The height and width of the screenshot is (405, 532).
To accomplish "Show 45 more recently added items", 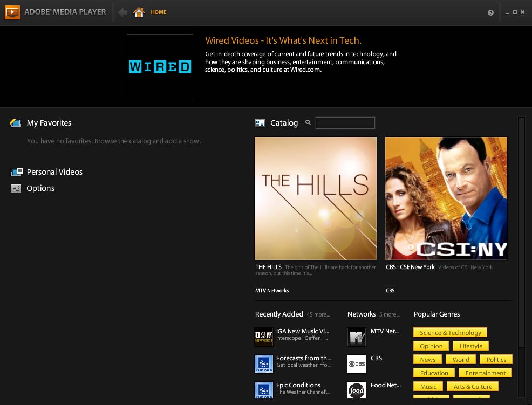I will 318,314.
